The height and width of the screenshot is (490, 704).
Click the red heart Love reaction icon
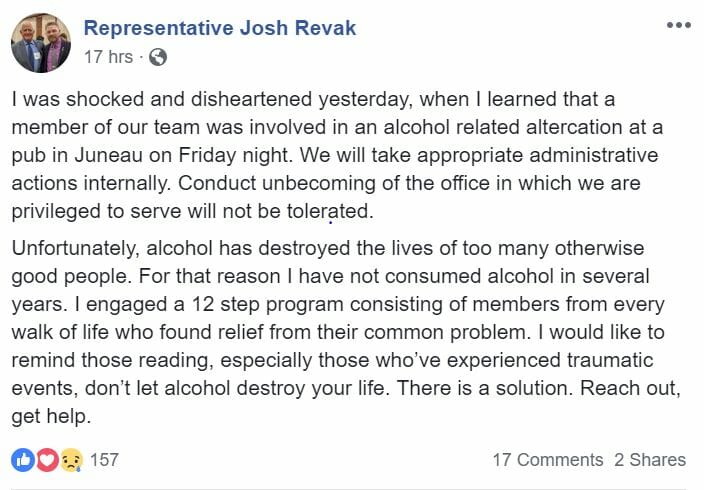48,460
